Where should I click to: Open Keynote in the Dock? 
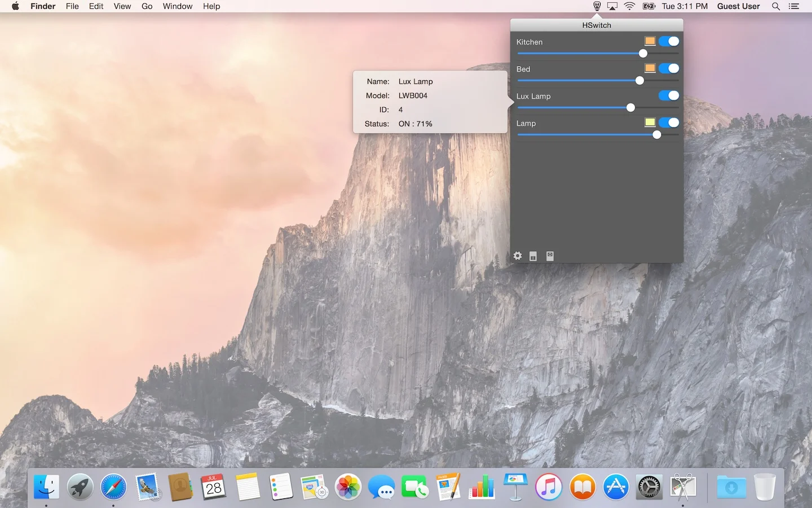point(515,487)
